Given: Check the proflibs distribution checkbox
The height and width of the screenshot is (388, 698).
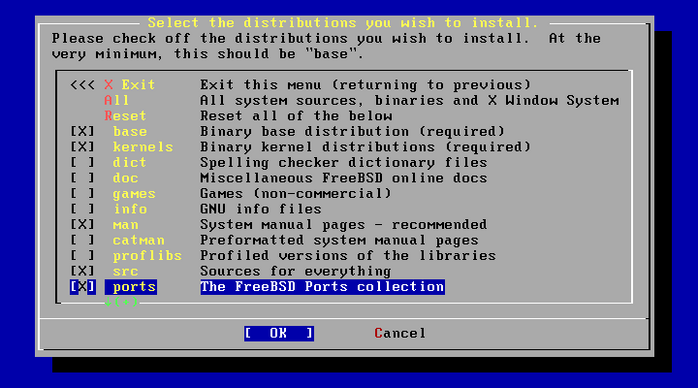Looking at the screenshot, I should tap(82, 256).
